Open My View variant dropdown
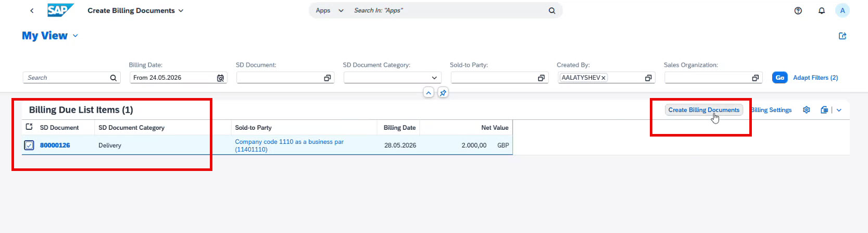The image size is (868, 233). [76, 36]
